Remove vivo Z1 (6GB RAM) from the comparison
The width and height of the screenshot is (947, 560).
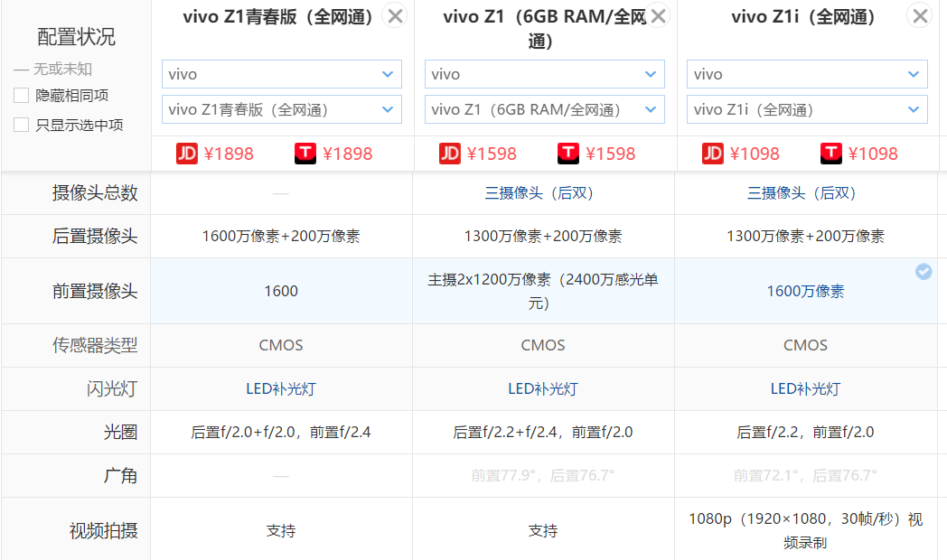[x=658, y=16]
